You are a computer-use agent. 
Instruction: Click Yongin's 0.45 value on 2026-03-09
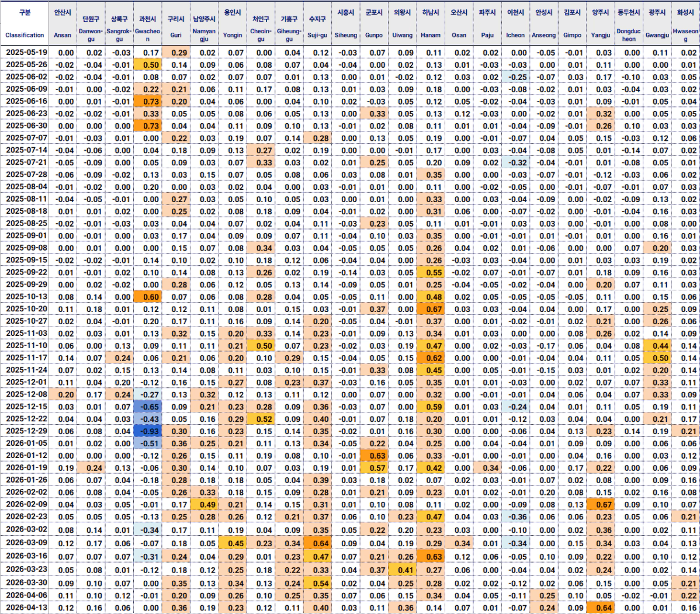tap(233, 543)
